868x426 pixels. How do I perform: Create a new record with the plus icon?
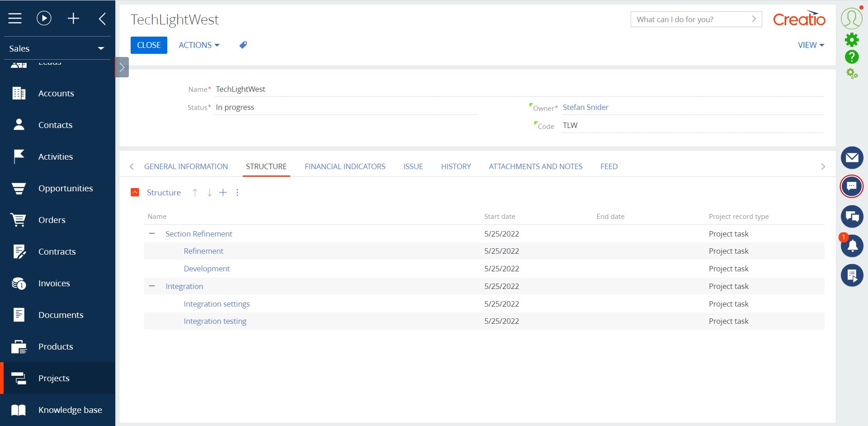(73, 18)
